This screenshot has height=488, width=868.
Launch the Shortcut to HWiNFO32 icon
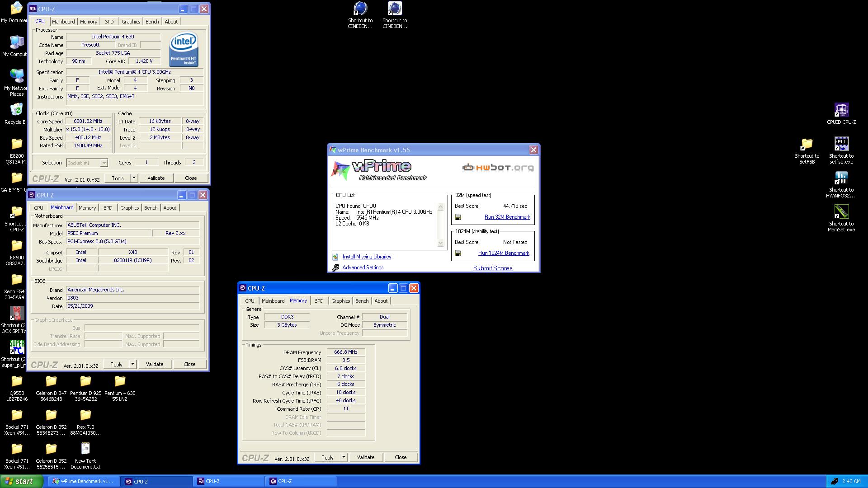(841, 178)
